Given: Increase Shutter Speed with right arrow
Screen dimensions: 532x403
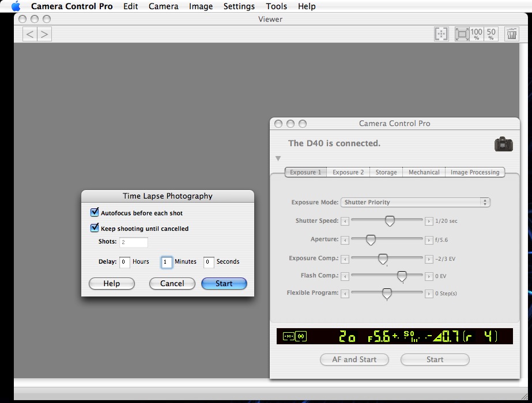Looking at the screenshot, I should click(x=429, y=221).
